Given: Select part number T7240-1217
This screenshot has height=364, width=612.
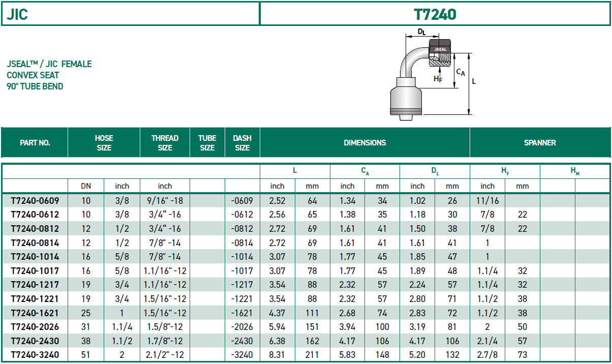Looking at the screenshot, I should 35,285.
